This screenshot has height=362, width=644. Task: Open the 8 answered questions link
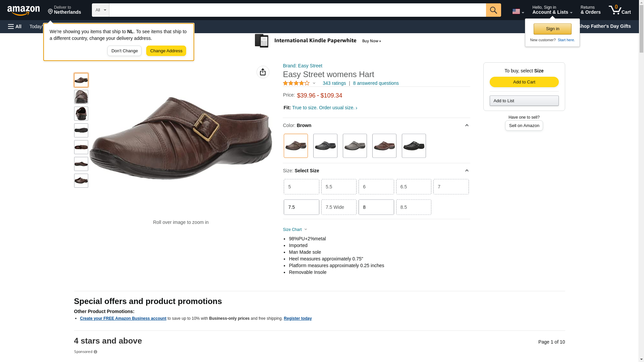[x=376, y=83]
